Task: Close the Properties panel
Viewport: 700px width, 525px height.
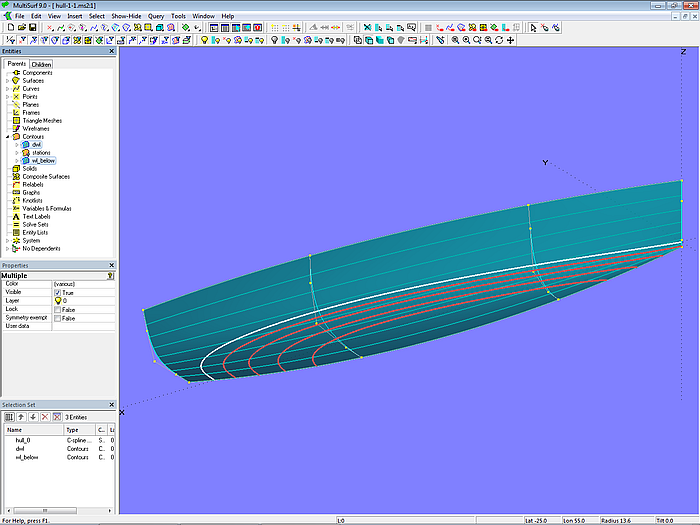Action: pyautogui.click(x=111, y=265)
